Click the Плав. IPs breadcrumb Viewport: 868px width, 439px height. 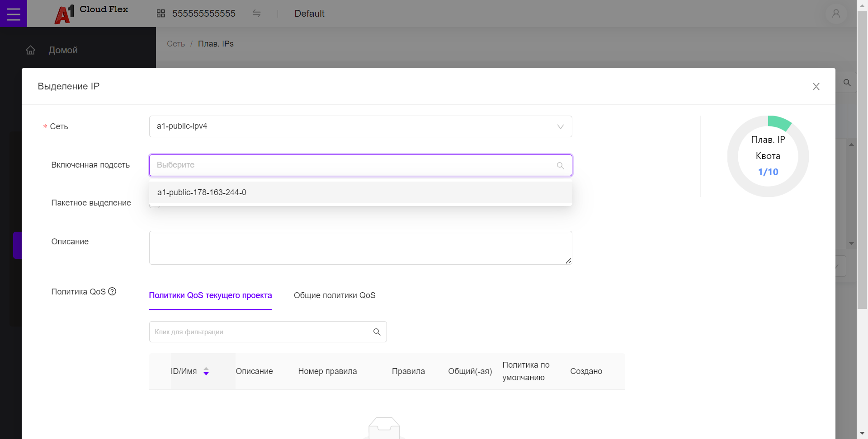click(x=216, y=44)
